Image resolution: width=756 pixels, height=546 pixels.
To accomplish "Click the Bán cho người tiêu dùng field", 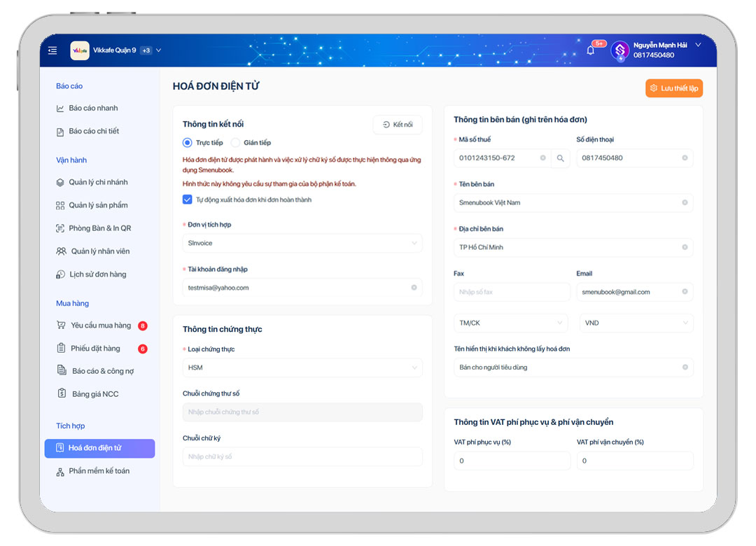I will (573, 367).
